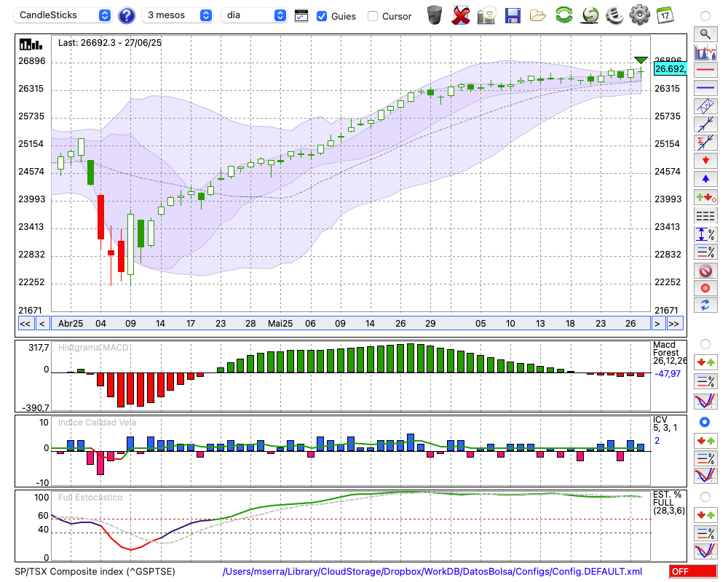Click the MACD panel red-green arrows button
This screenshot has width=728, height=582.
pos(705,362)
